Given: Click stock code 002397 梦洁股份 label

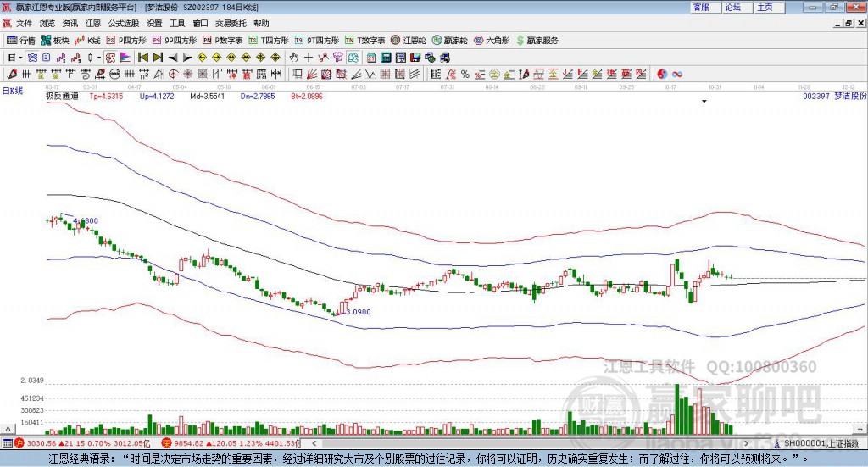Looking at the screenshot, I should (x=835, y=96).
